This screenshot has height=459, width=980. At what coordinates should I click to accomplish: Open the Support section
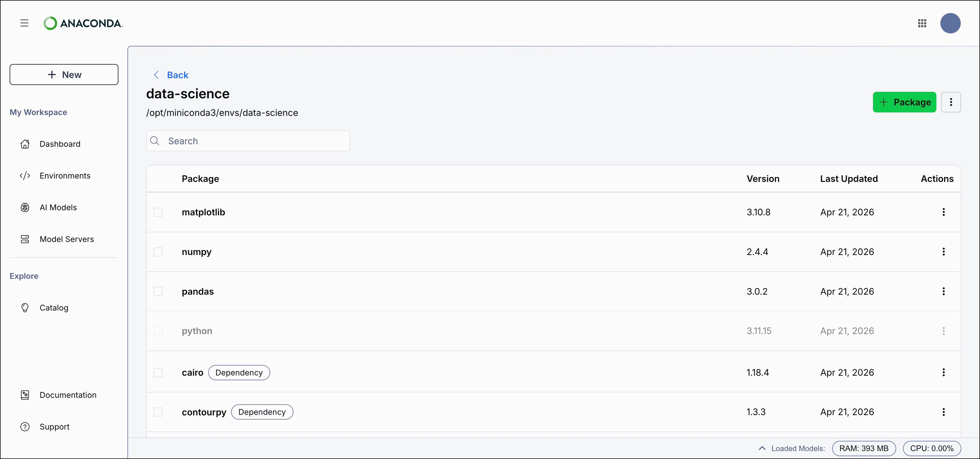[x=54, y=426]
